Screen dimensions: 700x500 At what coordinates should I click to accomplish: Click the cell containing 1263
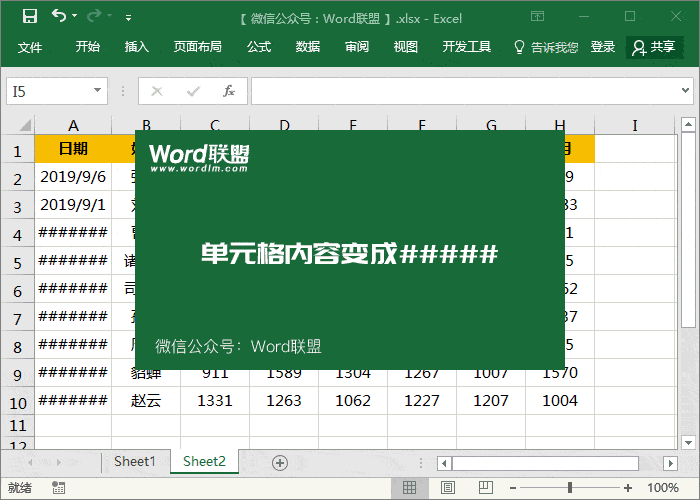coord(284,400)
